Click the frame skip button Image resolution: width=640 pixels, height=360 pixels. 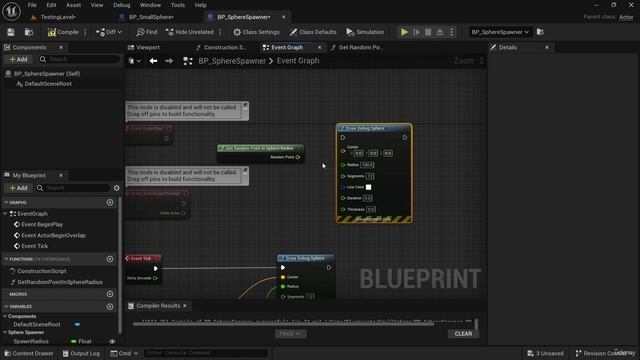[416, 32]
